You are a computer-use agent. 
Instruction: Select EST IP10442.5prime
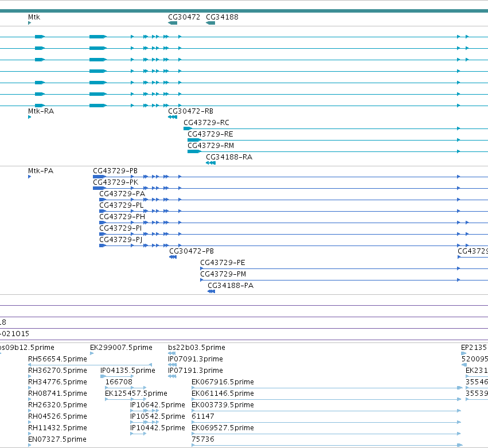click(x=158, y=428)
